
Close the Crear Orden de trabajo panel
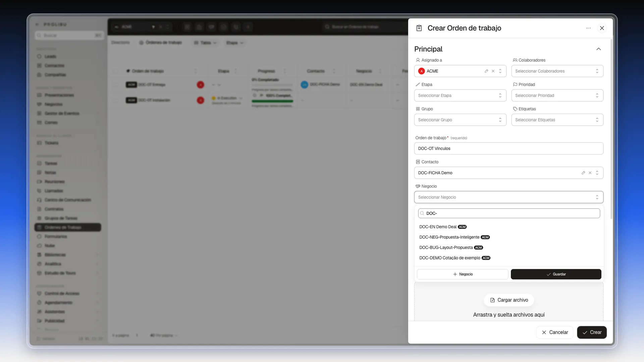point(602,28)
